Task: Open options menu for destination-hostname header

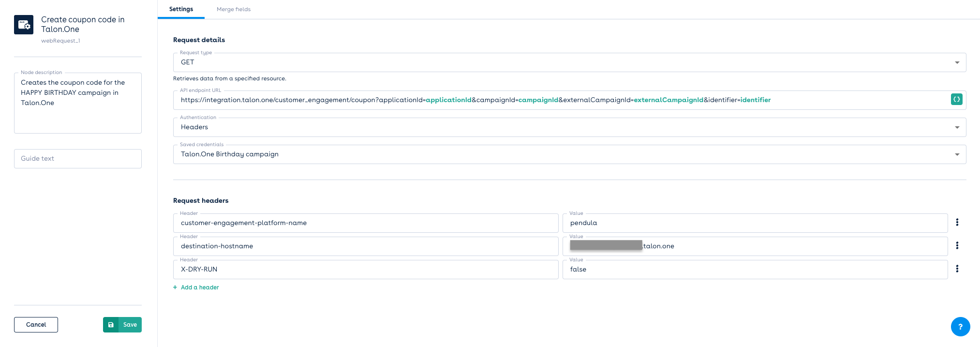Action: click(957, 246)
